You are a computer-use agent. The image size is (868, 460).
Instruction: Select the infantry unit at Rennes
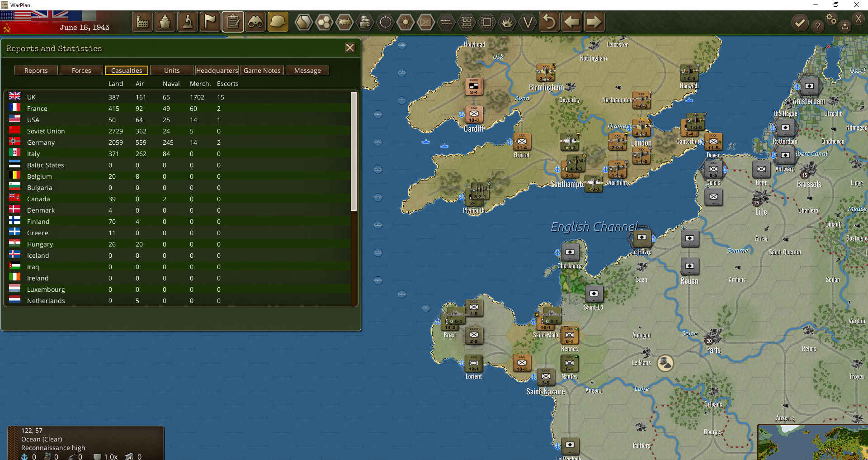[x=570, y=336]
